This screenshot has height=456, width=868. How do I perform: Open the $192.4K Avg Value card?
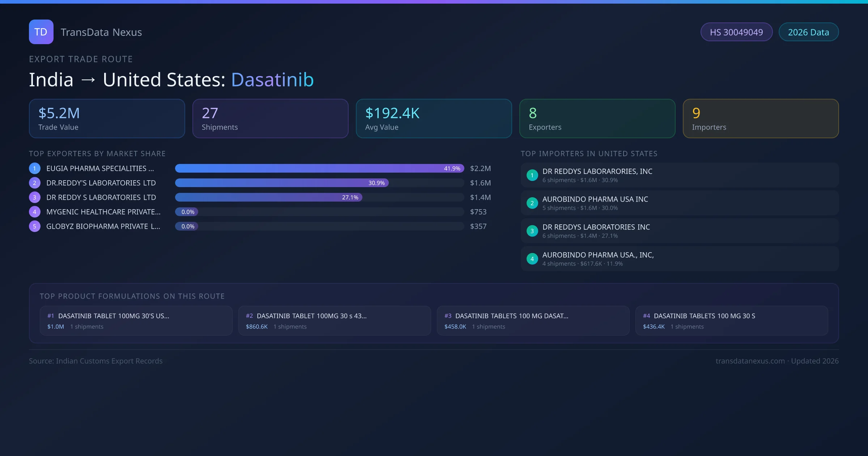(x=434, y=118)
